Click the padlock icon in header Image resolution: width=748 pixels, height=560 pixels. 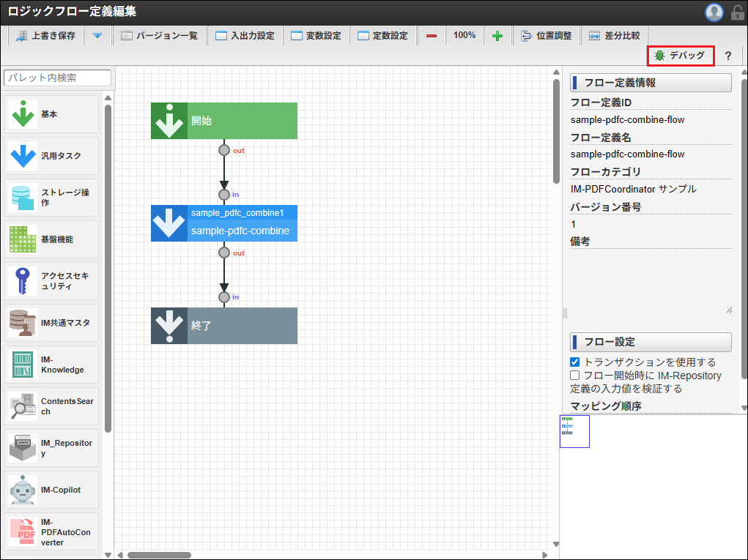tap(737, 13)
